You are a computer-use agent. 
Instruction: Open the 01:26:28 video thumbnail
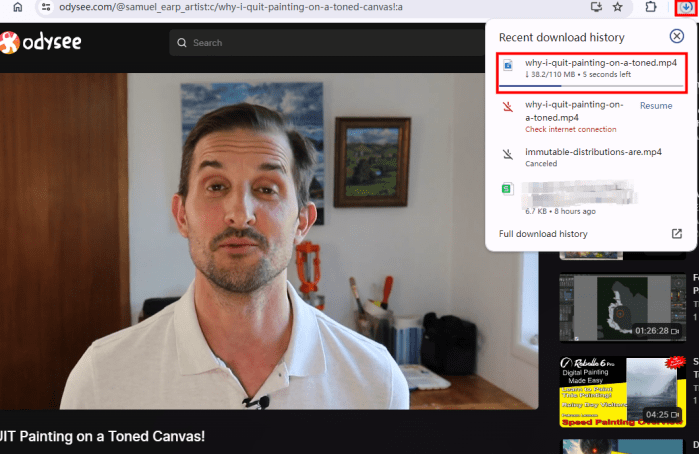pos(622,307)
